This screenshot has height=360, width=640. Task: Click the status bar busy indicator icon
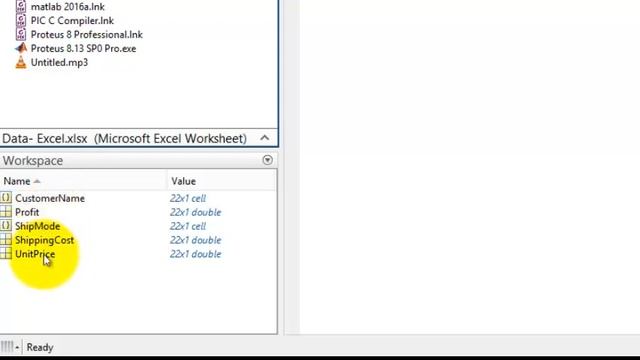click(7, 347)
